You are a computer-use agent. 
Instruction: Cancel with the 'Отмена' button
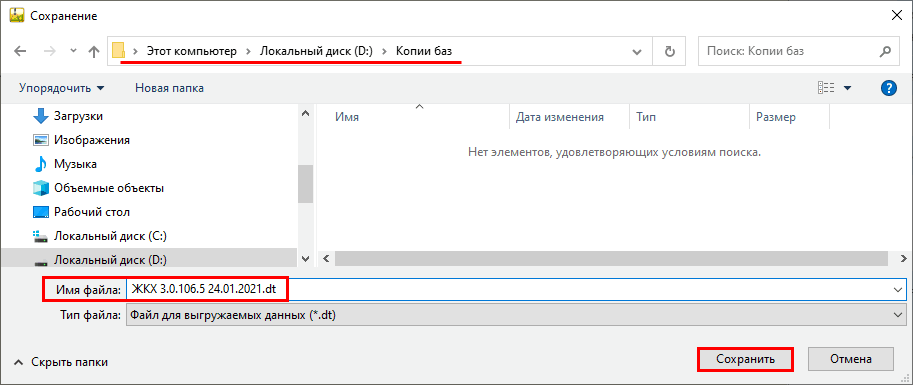click(x=851, y=359)
